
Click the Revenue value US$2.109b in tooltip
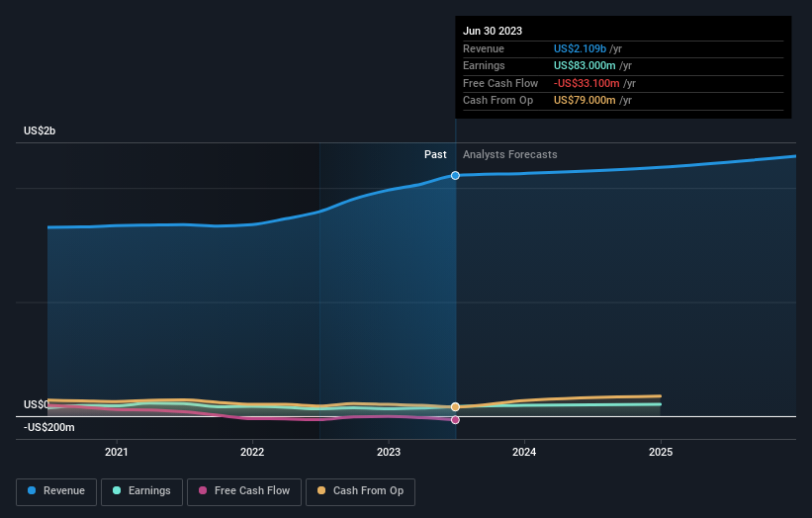pyautogui.click(x=580, y=48)
